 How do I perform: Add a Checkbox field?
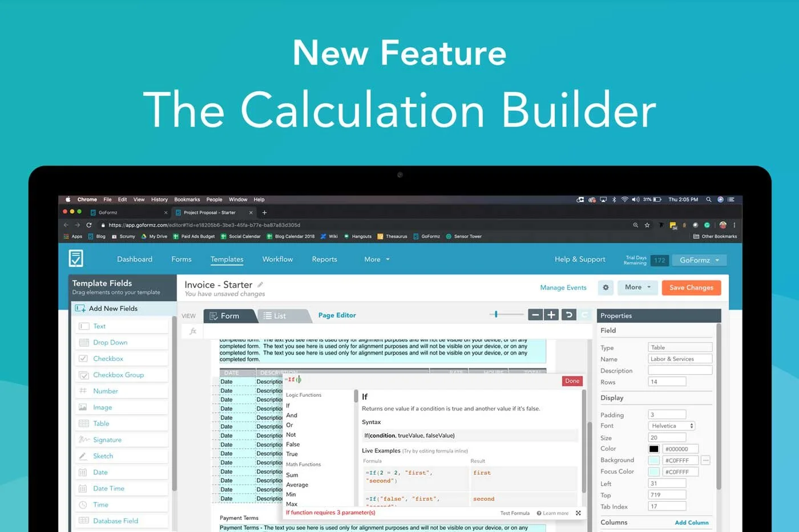[122, 359]
